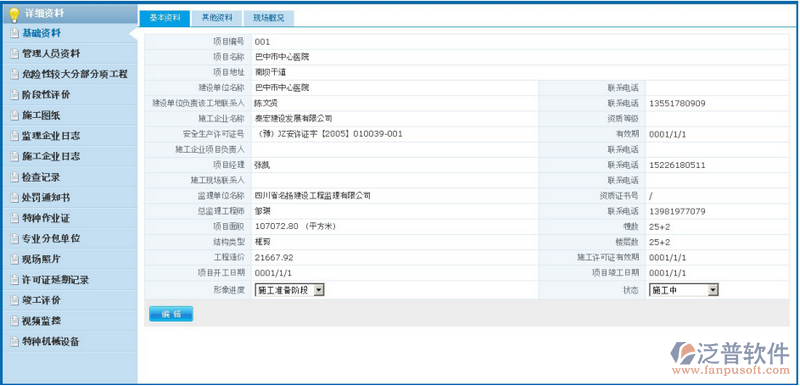Click the blue 编辑 button
Image resolution: width=800 pixels, height=386 pixels.
(171, 314)
